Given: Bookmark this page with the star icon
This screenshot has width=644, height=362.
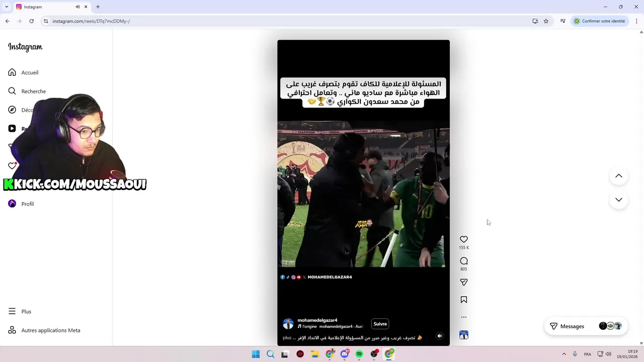Looking at the screenshot, I should [x=546, y=21].
